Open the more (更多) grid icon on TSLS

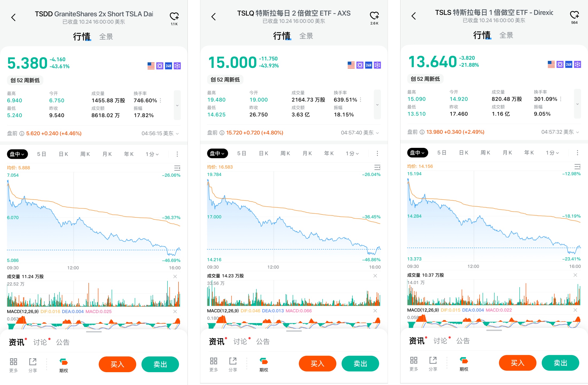(x=414, y=363)
